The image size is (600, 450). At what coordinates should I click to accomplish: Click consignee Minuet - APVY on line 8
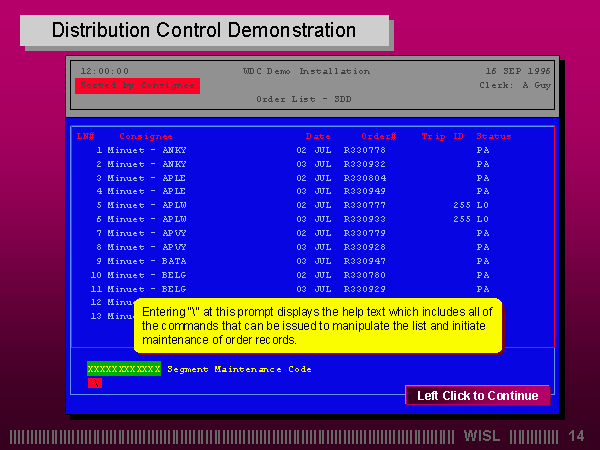click(147, 247)
